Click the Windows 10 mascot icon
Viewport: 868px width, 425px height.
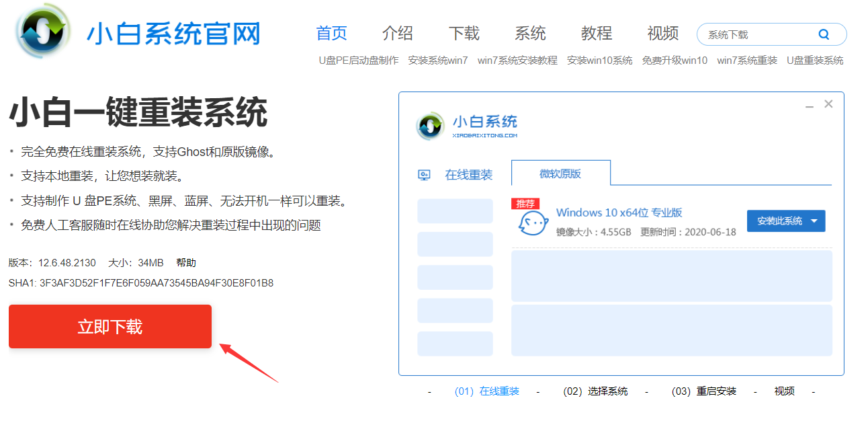tap(533, 222)
